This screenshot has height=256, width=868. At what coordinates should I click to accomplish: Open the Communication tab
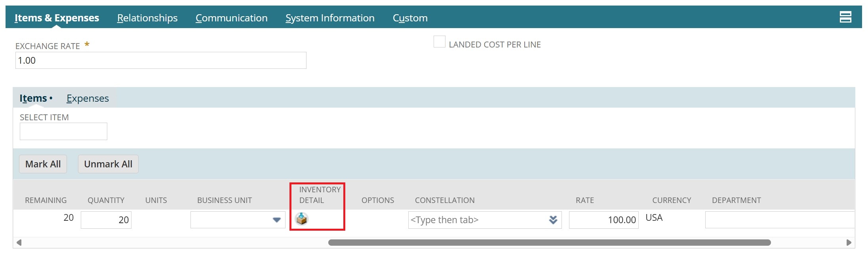pos(231,18)
